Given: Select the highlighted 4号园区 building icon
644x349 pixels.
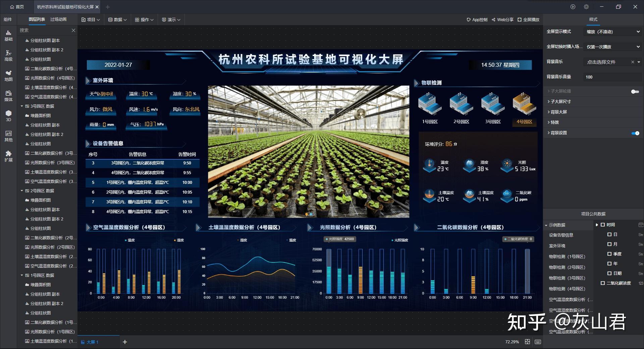Looking at the screenshot, I should point(524,104).
